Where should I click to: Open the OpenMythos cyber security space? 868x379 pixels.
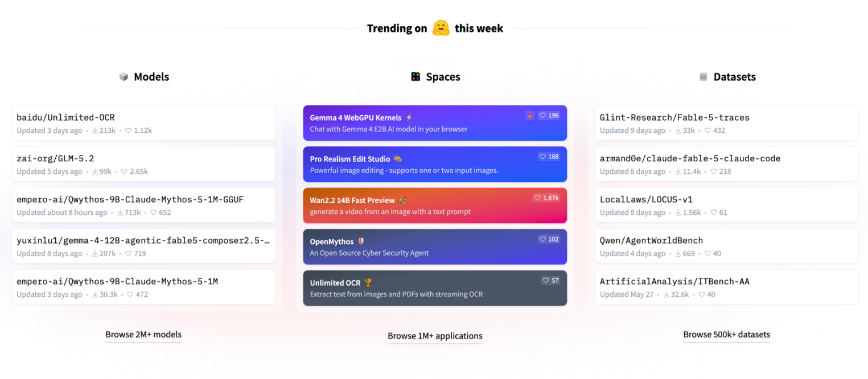pos(435,247)
